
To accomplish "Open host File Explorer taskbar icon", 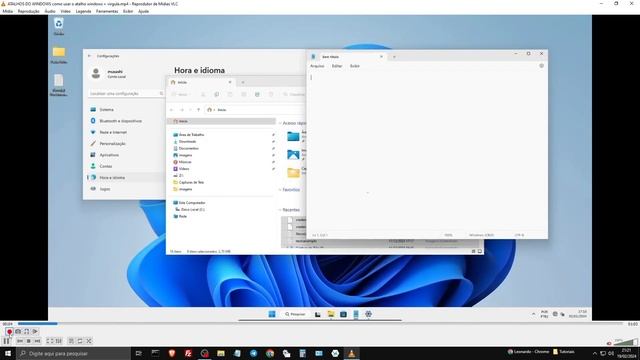I will coord(221,353).
